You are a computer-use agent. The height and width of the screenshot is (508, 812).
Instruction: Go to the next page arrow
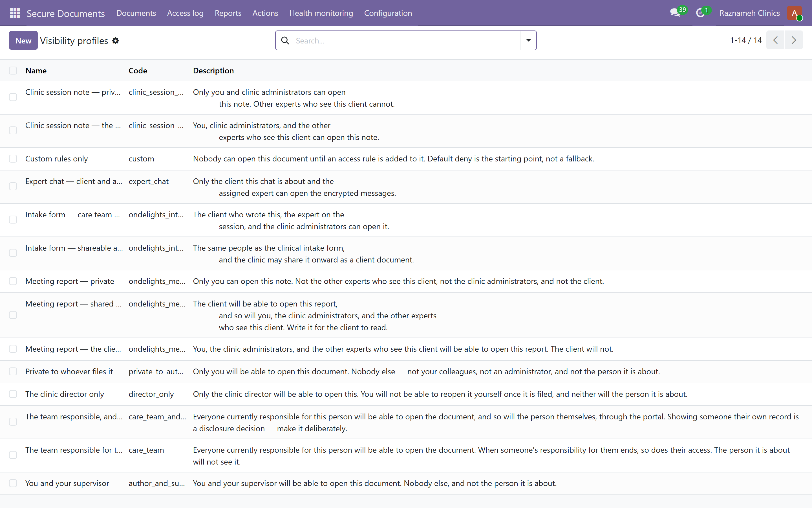click(794, 40)
